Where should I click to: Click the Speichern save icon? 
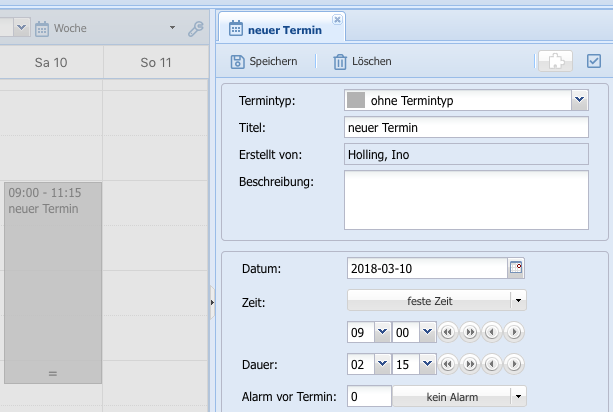(238, 62)
